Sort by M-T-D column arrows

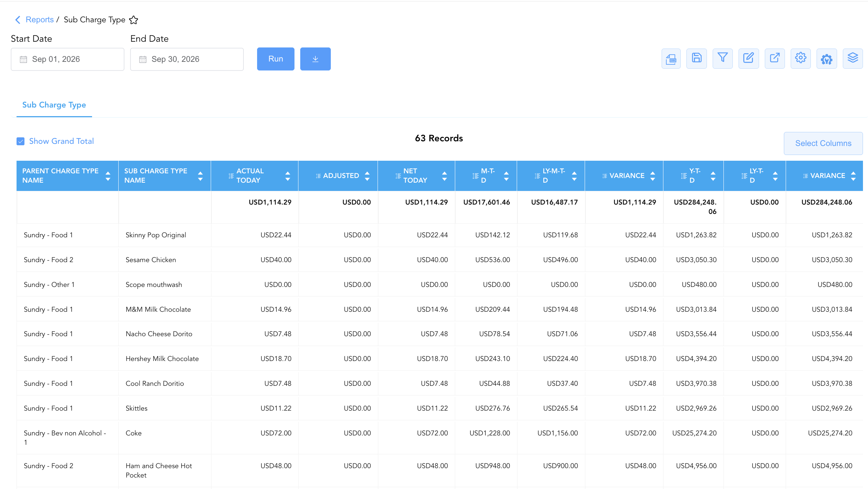506,176
